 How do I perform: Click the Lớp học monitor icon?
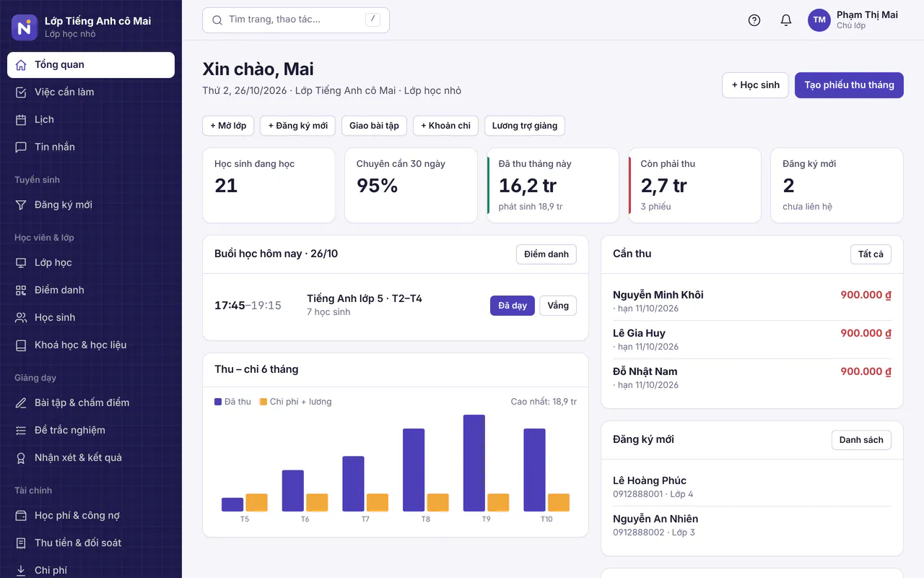click(x=21, y=263)
